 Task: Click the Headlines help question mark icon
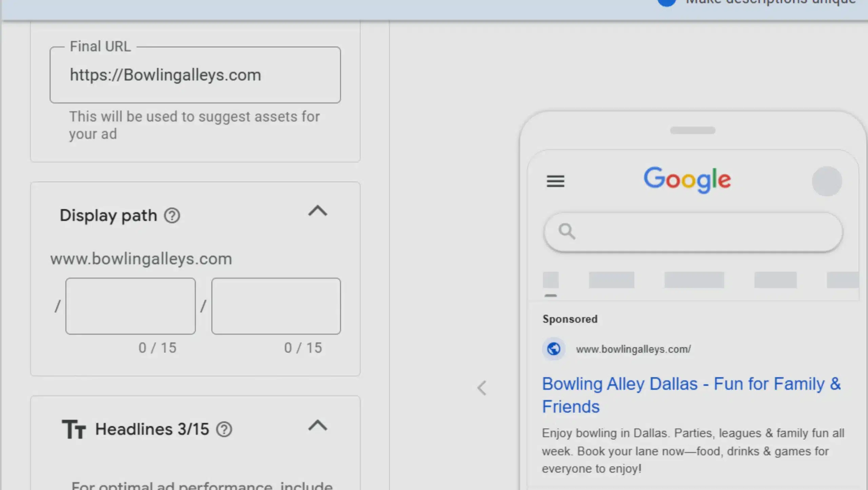[x=224, y=429]
